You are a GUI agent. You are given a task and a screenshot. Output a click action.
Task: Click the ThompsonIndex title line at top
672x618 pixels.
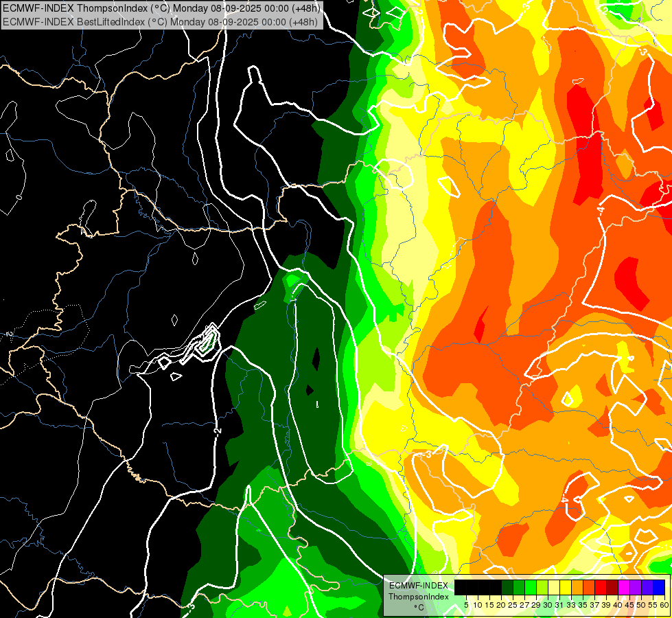[x=161, y=8]
